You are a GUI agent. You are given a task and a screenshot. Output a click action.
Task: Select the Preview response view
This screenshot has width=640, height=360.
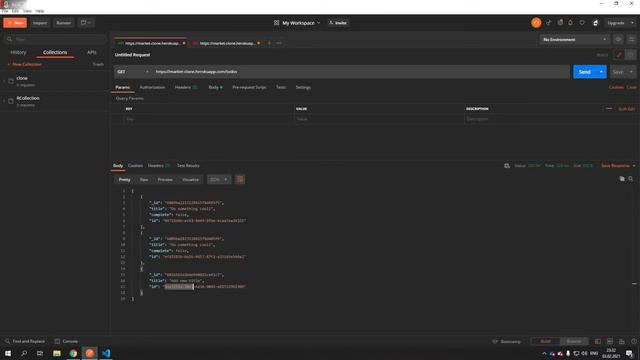click(x=165, y=180)
